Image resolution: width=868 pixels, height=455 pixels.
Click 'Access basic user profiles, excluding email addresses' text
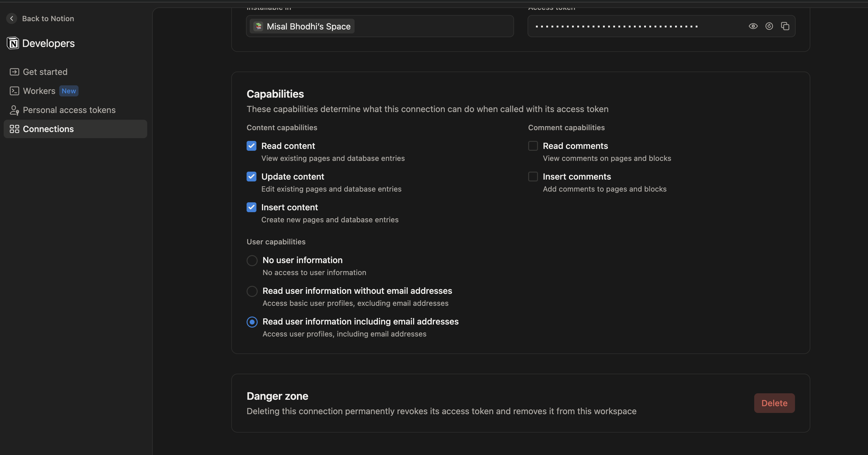click(x=355, y=303)
